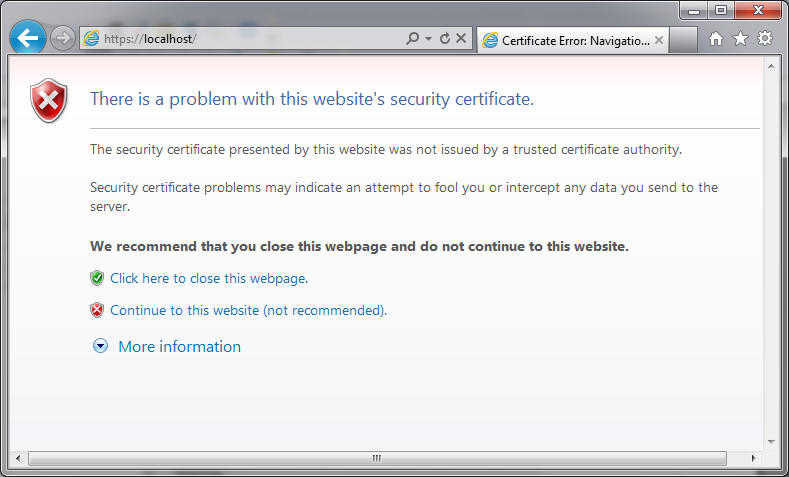Click the vertical scrollbar down arrow

coord(771,442)
